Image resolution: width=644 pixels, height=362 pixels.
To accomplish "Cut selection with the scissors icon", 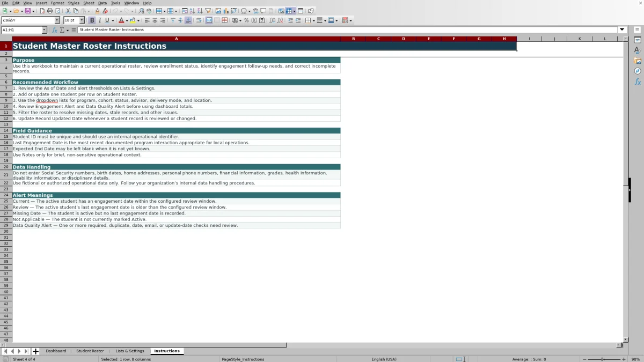I will pyautogui.click(x=68, y=11).
